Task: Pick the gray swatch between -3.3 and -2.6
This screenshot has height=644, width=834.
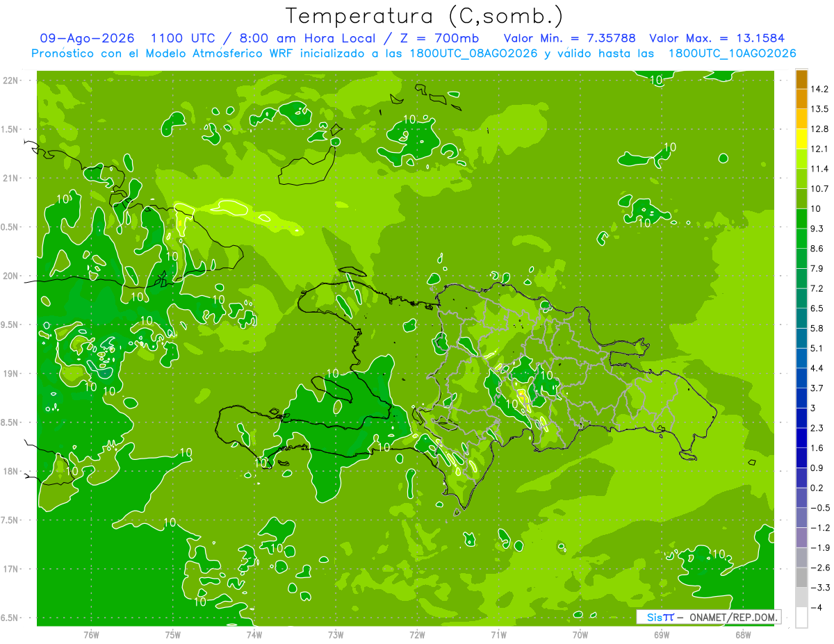Action: coord(801,577)
